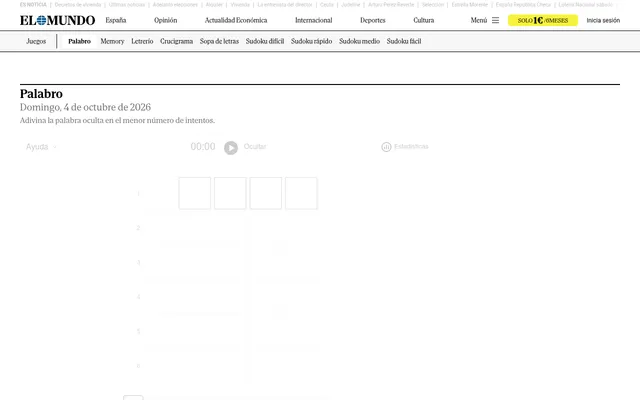Screen dimensions: 640x400
Task: Go to the Opinión section
Action: coord(166,20)
